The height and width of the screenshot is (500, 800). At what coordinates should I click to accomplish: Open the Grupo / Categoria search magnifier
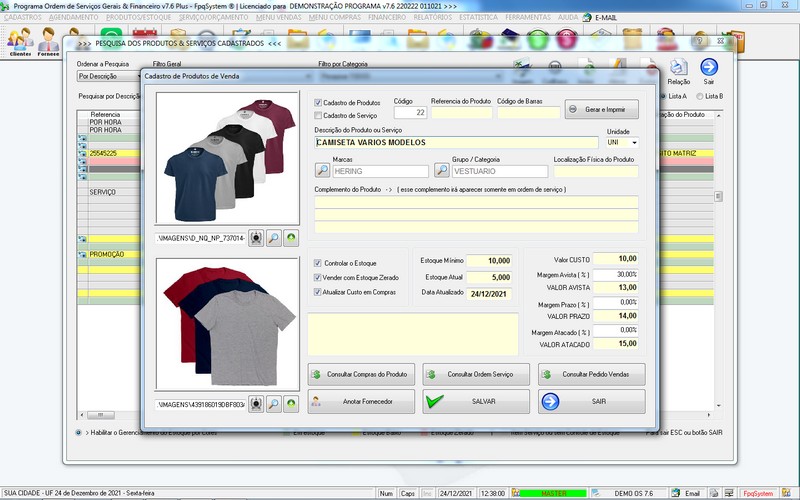point(441,171)
